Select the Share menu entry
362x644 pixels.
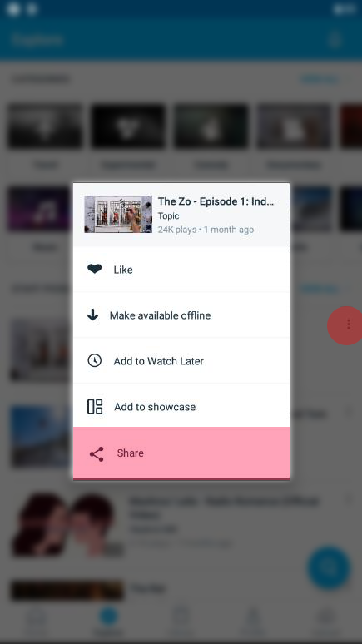point(181,453)
